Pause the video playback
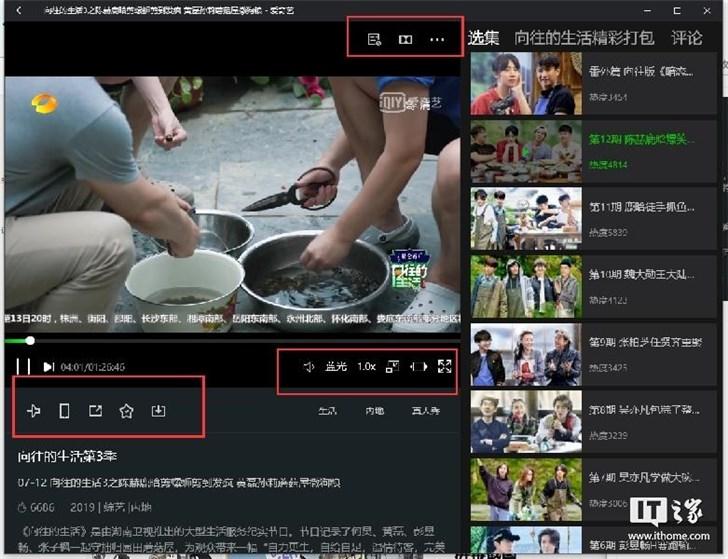The image size is (728, 559). [23, 366]
